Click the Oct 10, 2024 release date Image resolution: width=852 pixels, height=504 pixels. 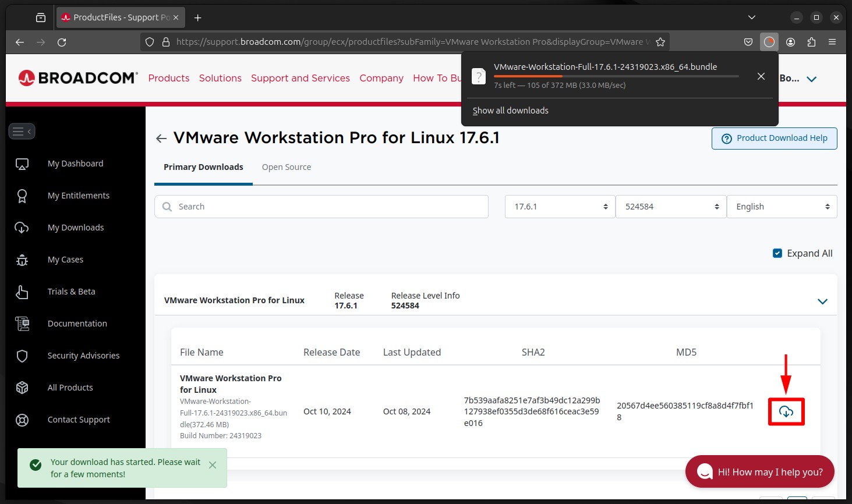(x=327, y=411)
